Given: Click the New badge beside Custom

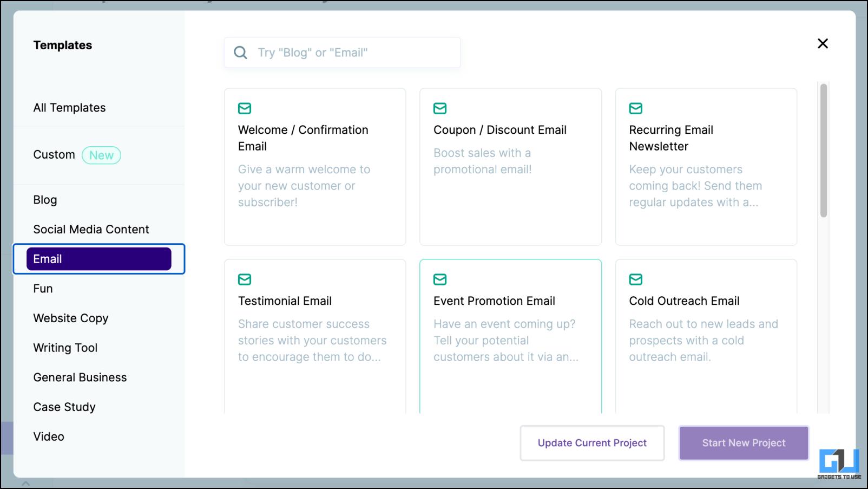Looking at the screenshot, I should pos(101,155).
